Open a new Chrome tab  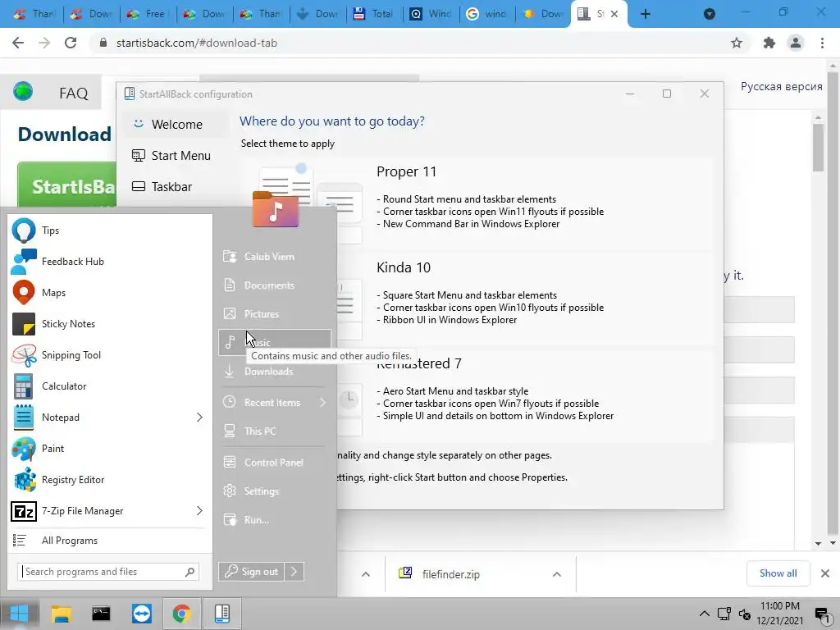click(646, 14)
